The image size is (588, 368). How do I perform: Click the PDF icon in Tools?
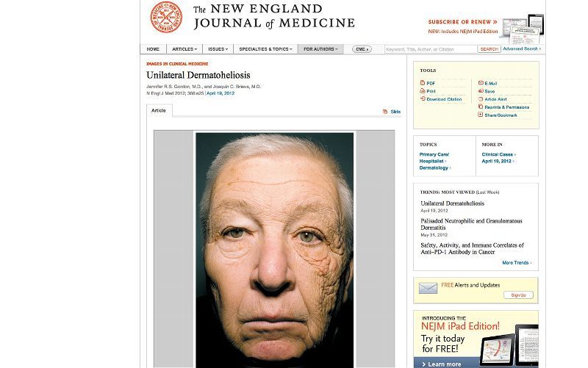point(422,83)
